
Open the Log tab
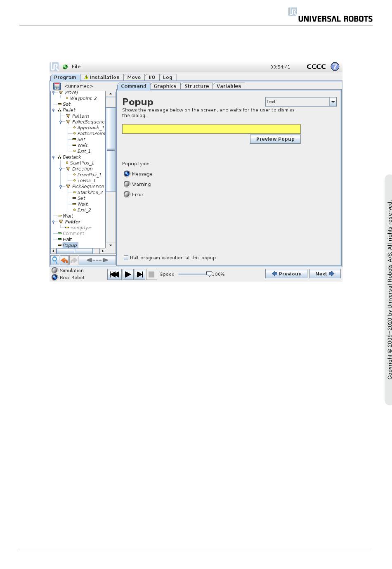[168, 77]
